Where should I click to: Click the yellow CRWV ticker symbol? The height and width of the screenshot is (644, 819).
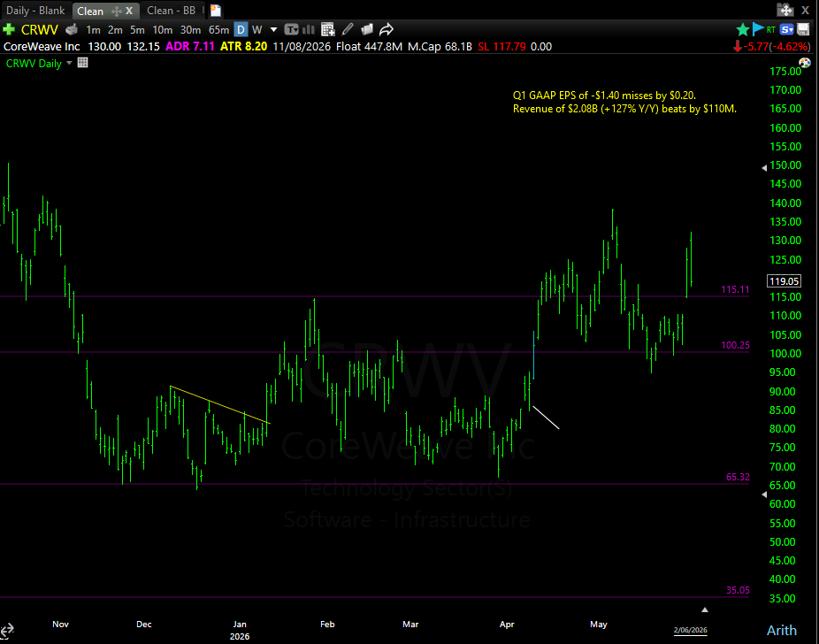point(39,30)
